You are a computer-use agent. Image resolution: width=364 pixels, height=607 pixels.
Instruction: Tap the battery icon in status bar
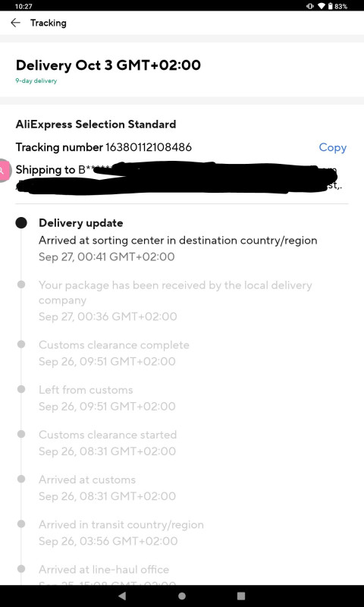(x=331, y=6)
